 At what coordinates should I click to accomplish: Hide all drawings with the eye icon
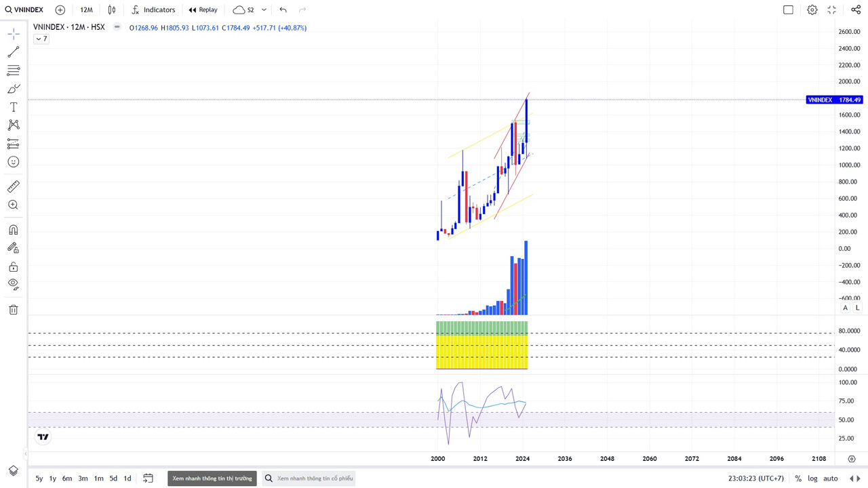(x=13, y=285)
